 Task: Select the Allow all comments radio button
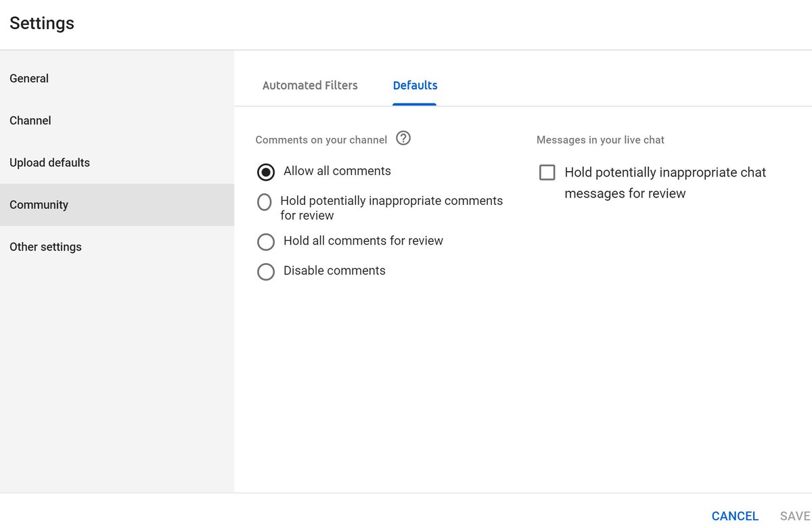[266, 172]
